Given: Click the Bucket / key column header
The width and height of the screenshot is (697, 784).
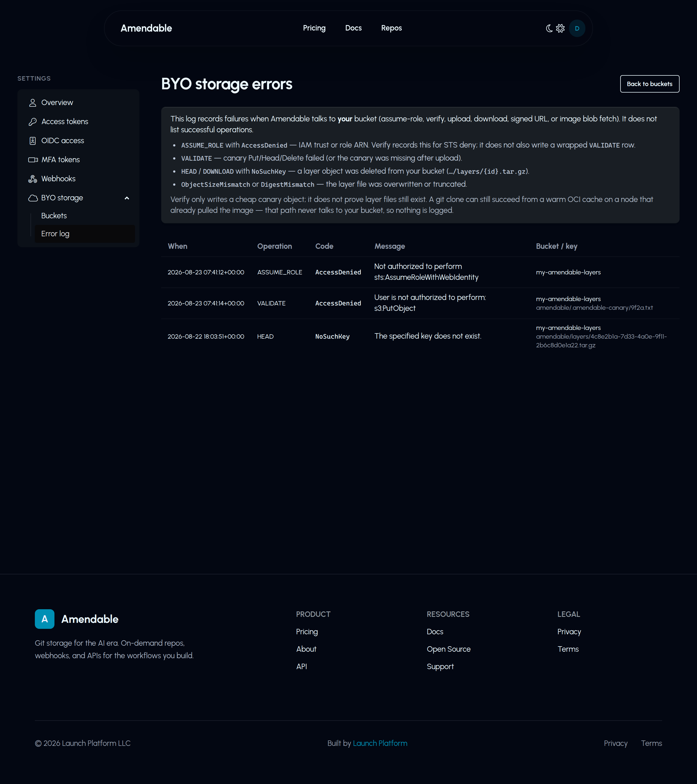Looking at the screenshot, I should click(556, 246).
